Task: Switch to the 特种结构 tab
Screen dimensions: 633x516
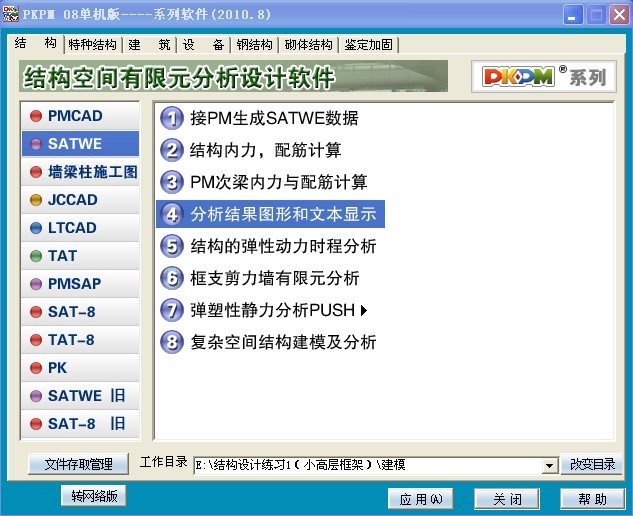Action: [x=92, y=44]
